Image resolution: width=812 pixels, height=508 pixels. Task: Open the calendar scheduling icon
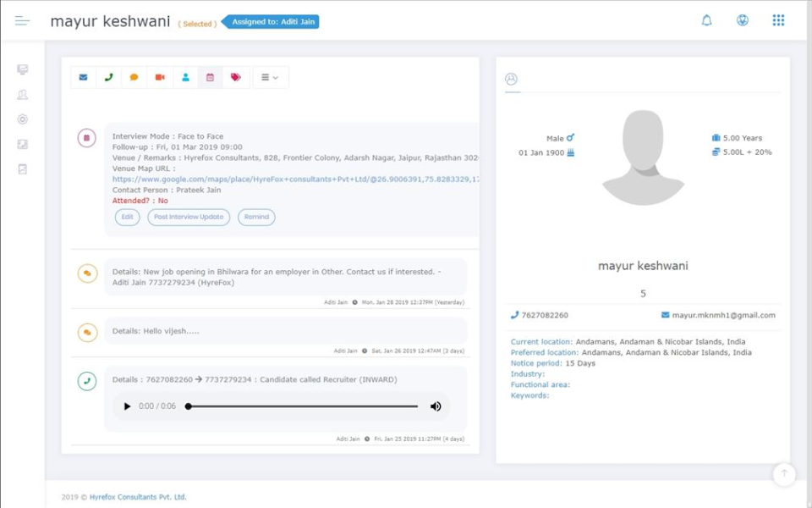pyautogui.click(x=211, y=77)
